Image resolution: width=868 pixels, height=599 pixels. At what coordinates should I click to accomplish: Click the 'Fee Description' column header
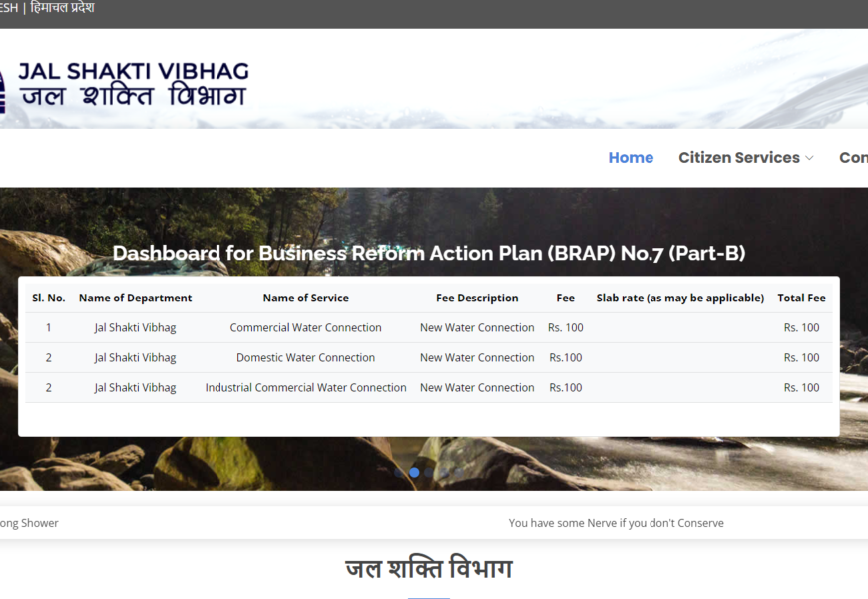pos(477,298)
